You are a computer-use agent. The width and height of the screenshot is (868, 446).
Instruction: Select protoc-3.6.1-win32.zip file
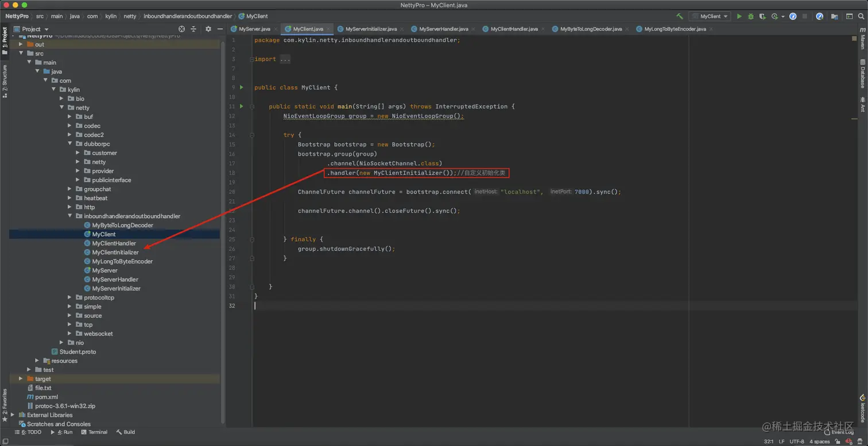61,406
